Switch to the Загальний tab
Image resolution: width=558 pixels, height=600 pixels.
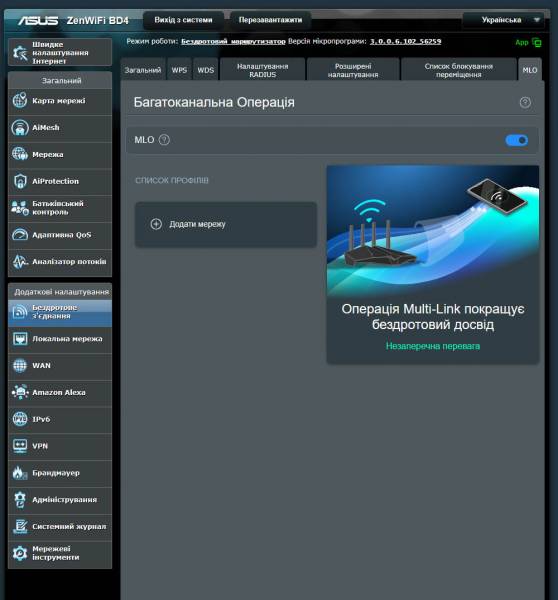pos(143,70)
